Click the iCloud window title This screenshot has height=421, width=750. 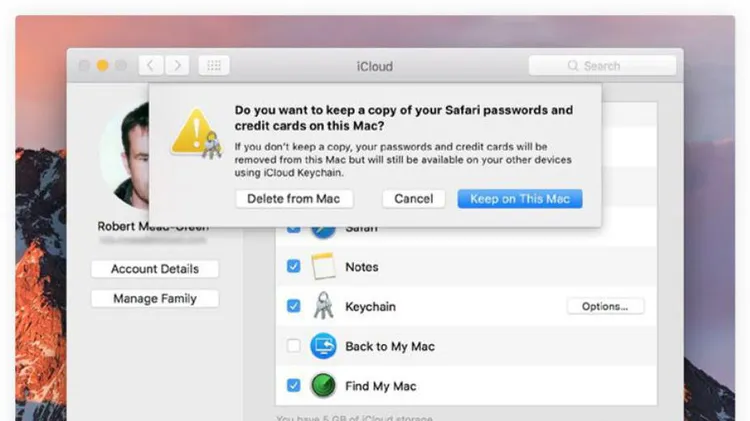click(x=375, y=66)
